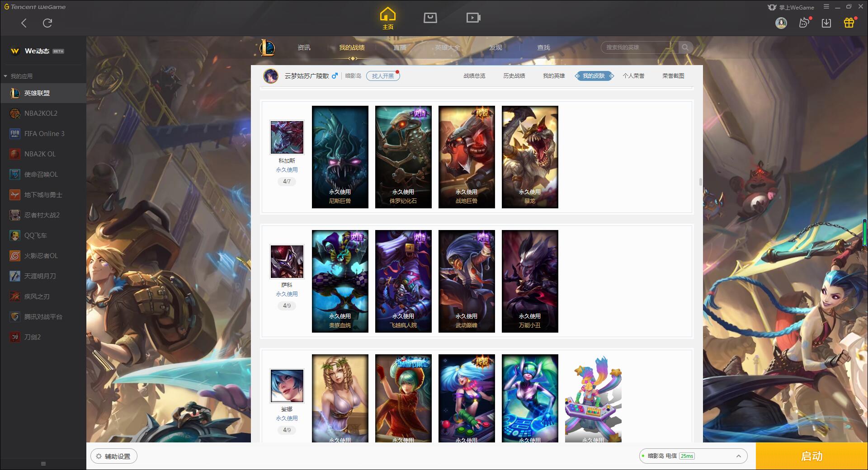Expand the 暗影岛 电信 server dropdown
This screenshot has width=868, height=470.
click(693, 456)
